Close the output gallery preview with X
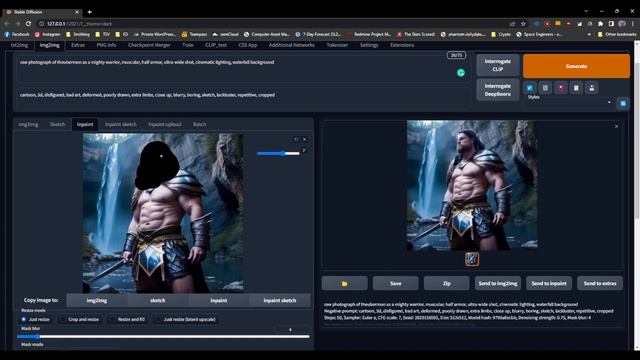The width and height of the screenshot is (640, 360). point(616,127)
